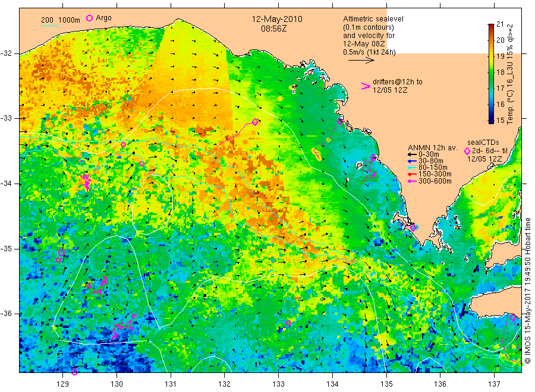This screenshot has height=392, width=535.
Task: Click the "Argo" legend text
Action: 103,18
